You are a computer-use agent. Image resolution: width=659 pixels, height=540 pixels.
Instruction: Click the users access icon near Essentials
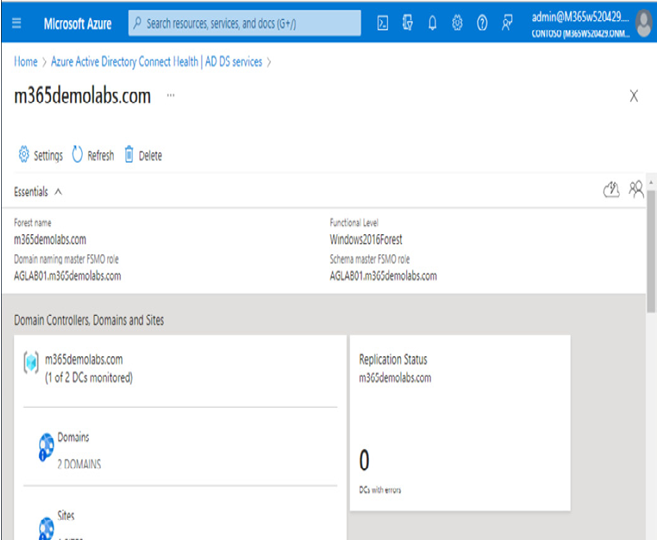pos(636,189)
